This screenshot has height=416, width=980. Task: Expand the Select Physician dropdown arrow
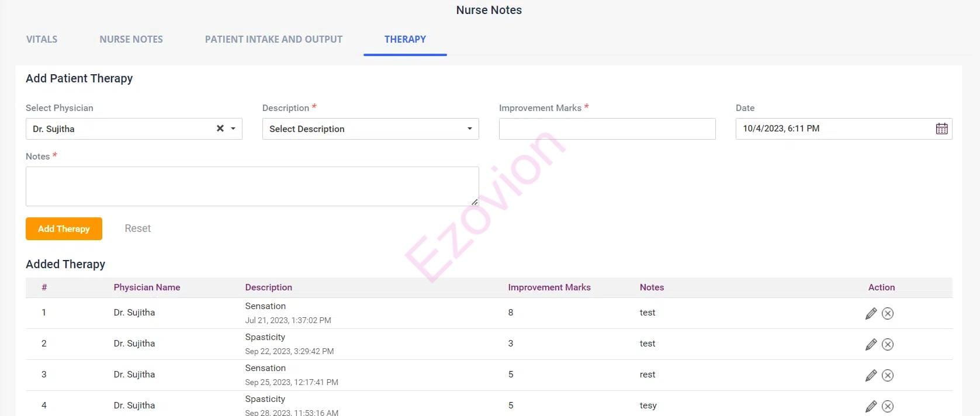pyautogui.click(x=233, y=129)
